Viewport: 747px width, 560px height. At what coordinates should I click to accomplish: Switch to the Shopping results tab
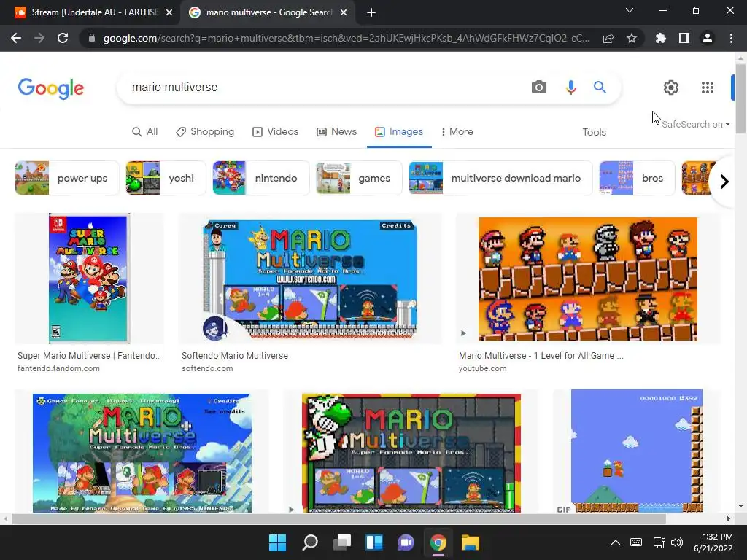[205, 132]
